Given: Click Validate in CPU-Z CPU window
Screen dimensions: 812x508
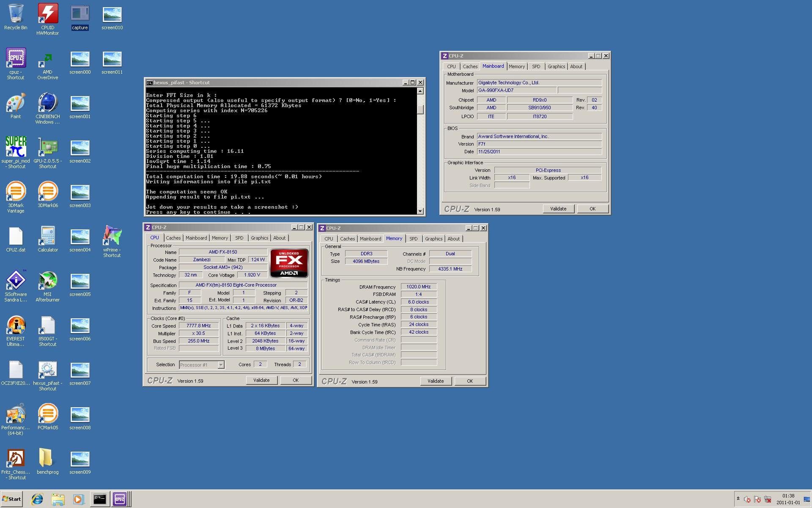Looking at the screenshot, I should [261, 380].
